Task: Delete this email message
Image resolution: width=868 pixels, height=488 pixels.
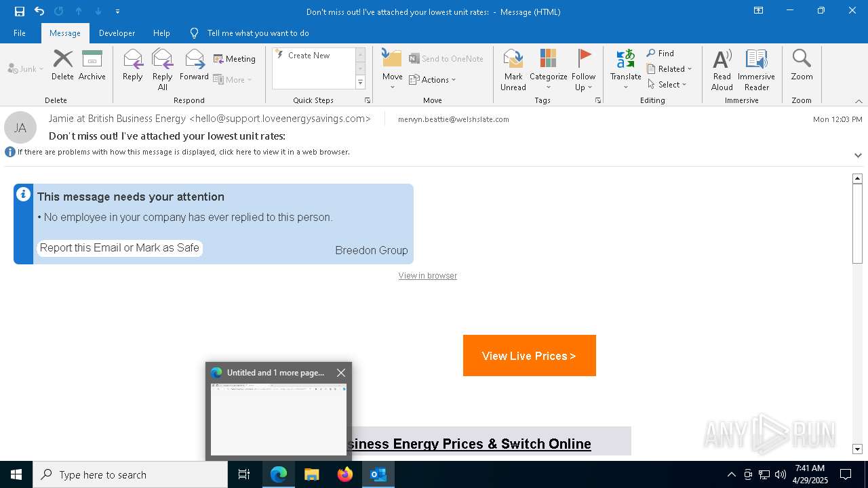Action: pyautogui.click(x=62, y=65)
